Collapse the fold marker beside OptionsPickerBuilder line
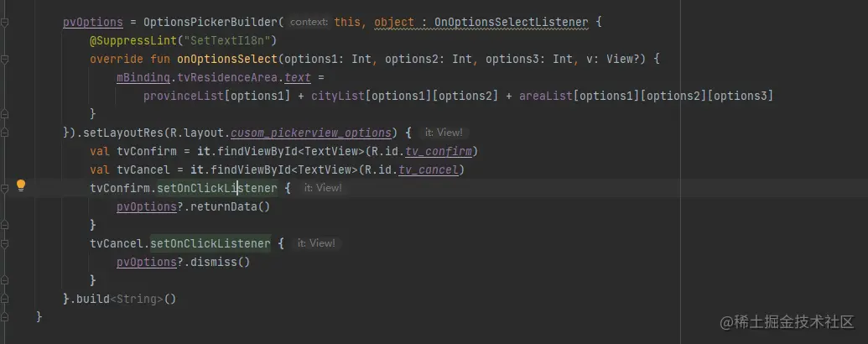The width and height of the screenshot is (868, 344). click(x=4, y=22)
